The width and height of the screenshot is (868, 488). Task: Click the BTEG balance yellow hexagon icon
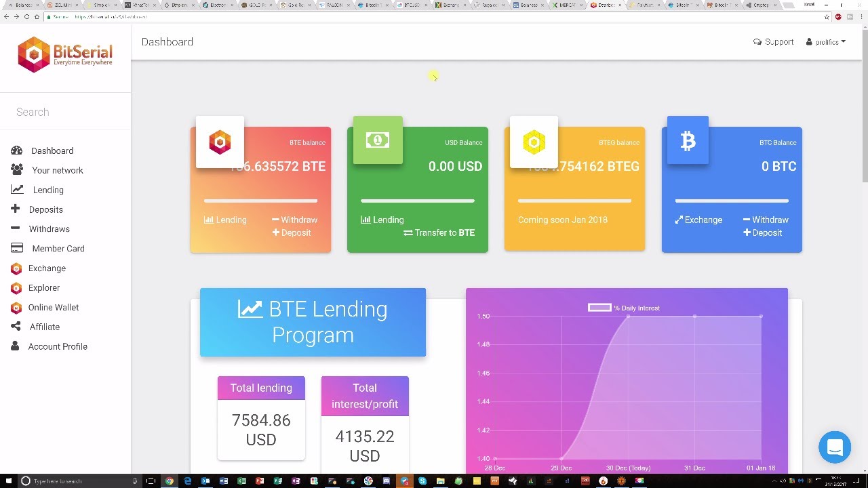click(534, 142)
